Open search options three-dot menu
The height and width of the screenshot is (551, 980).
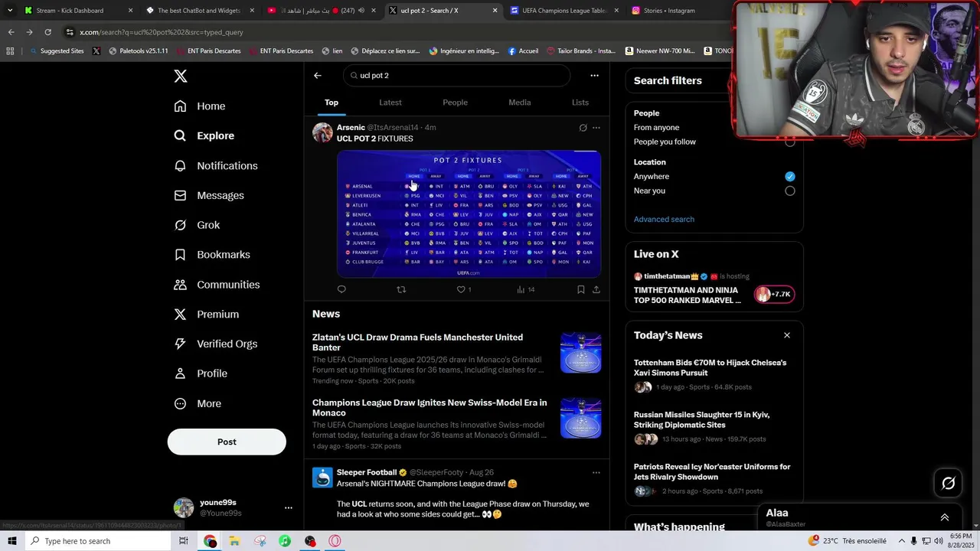pos(594,75)
